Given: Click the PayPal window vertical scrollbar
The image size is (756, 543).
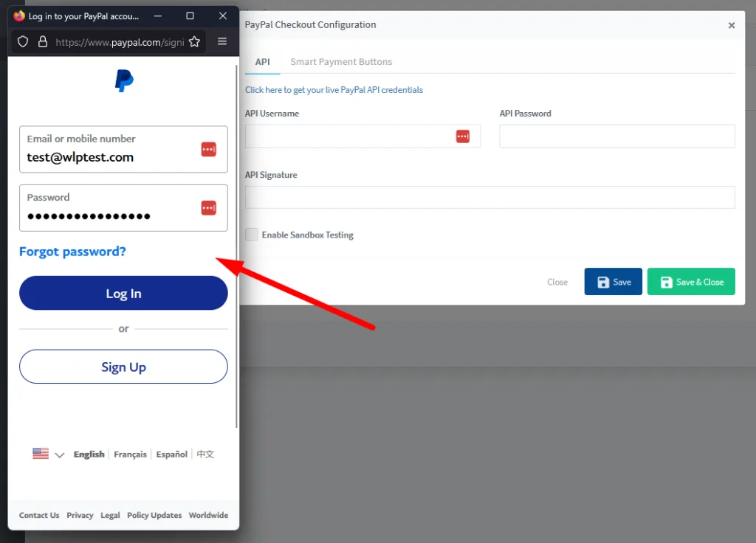Looking at the screenshot, I should tap(236, 246).
